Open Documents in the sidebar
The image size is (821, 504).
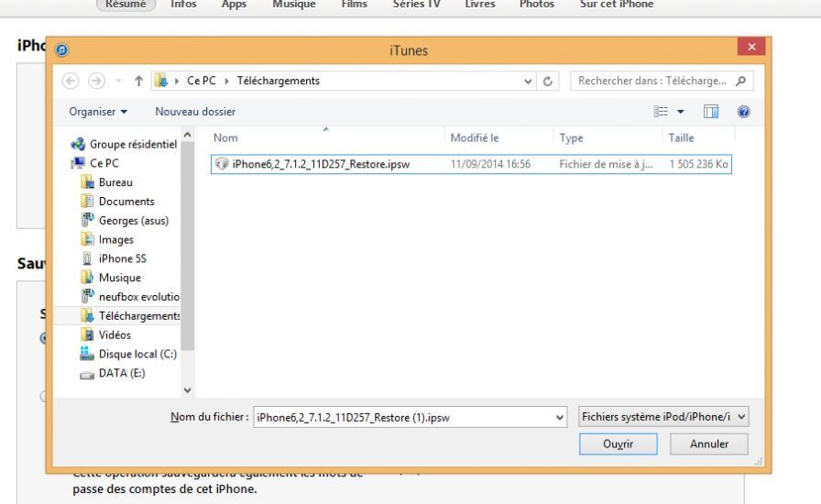click(x=118, y=202)
